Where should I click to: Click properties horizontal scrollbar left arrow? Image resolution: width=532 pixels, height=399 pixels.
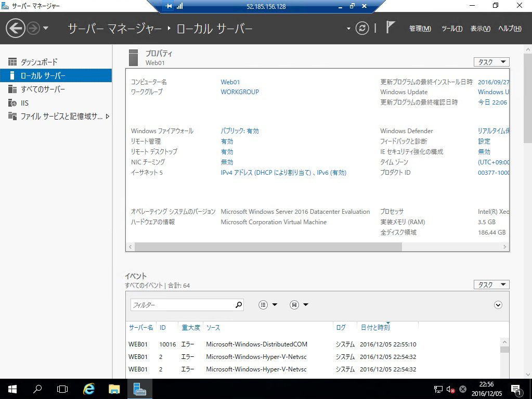tap(131, 247)
